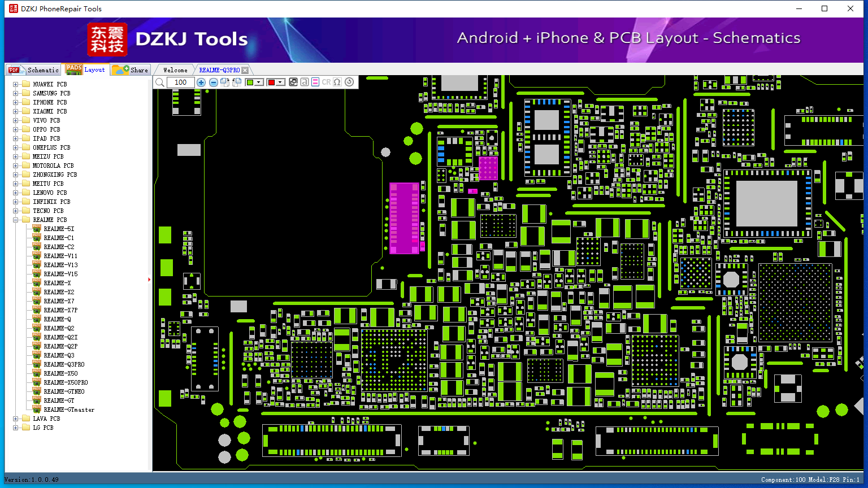The image size is (868, 488).
Task: Switch to the Welcome document tab
Action: (x=175, y=70)
